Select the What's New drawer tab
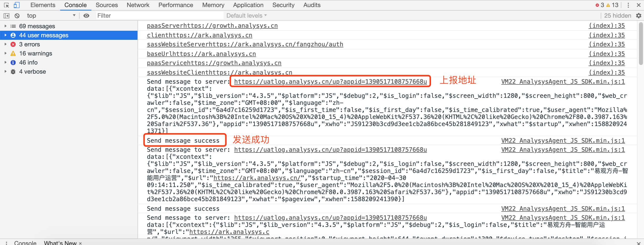This screenshot has height=245, width=644. click(x=60, y=243)
